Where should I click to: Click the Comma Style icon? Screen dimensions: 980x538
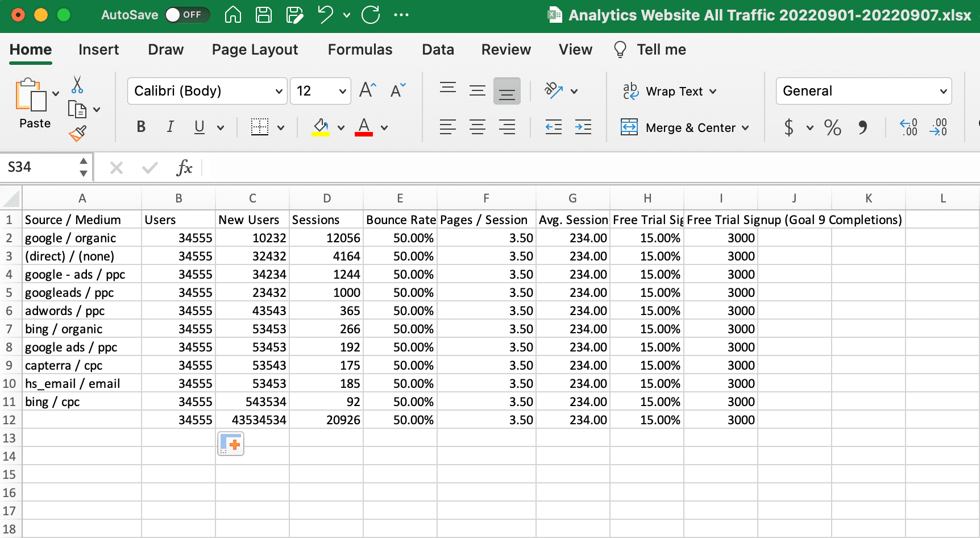coord(863,127)
